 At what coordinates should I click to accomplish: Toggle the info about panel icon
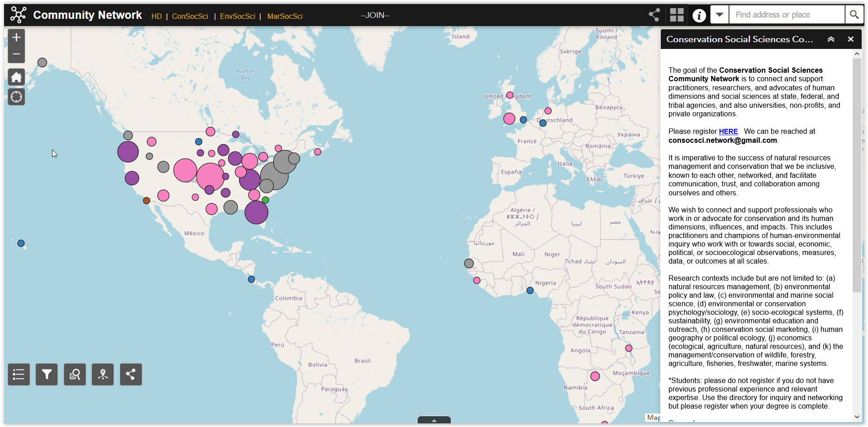(x=699, y=15)
